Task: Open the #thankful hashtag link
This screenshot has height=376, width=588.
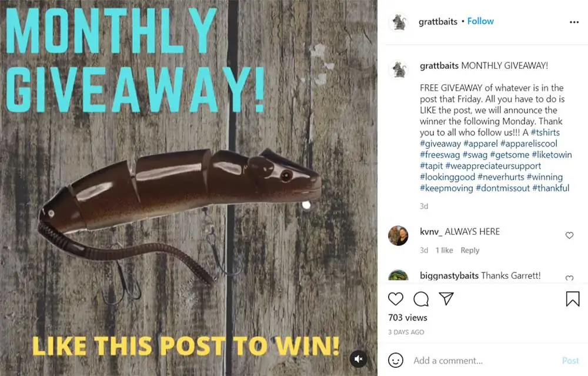Action: [x=550, y=188]
